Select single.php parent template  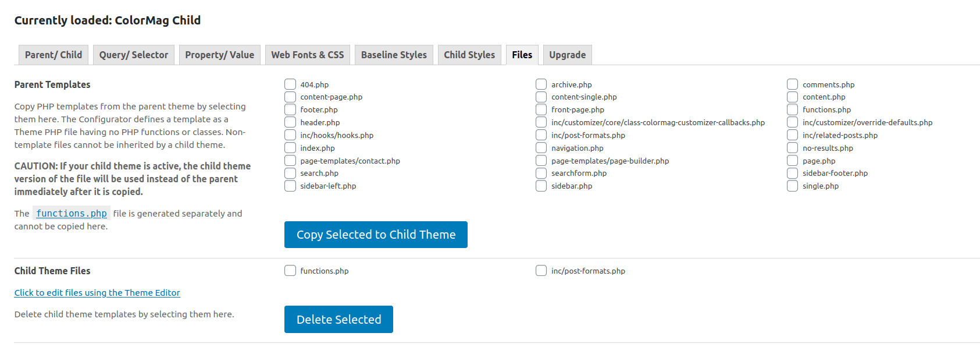tap(792, 185)
